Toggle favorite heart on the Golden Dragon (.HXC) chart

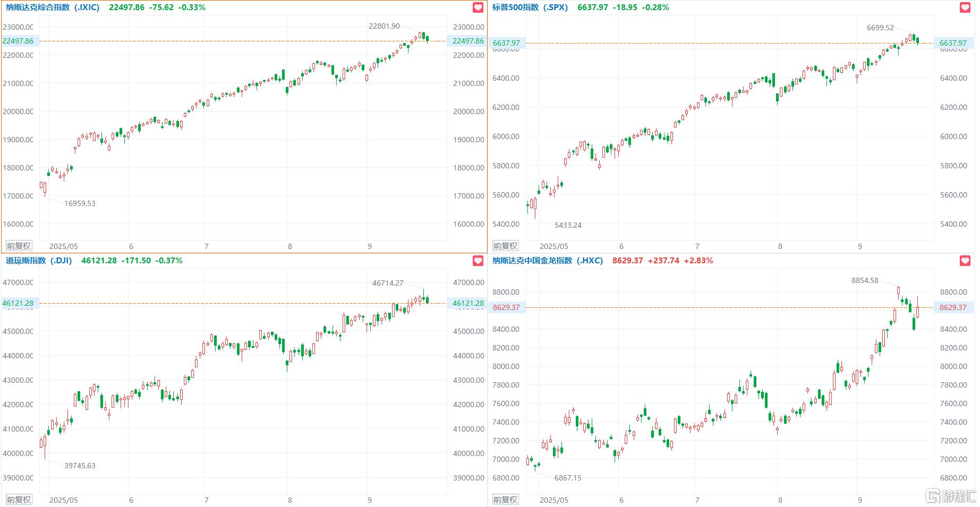click(965, 261)
